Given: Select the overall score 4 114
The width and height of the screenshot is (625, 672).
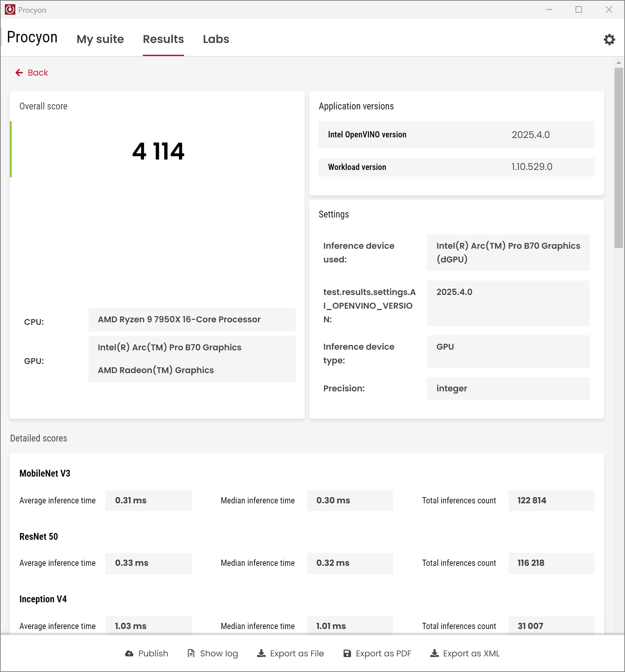Looking at the screenshot, I should point(158,151).
